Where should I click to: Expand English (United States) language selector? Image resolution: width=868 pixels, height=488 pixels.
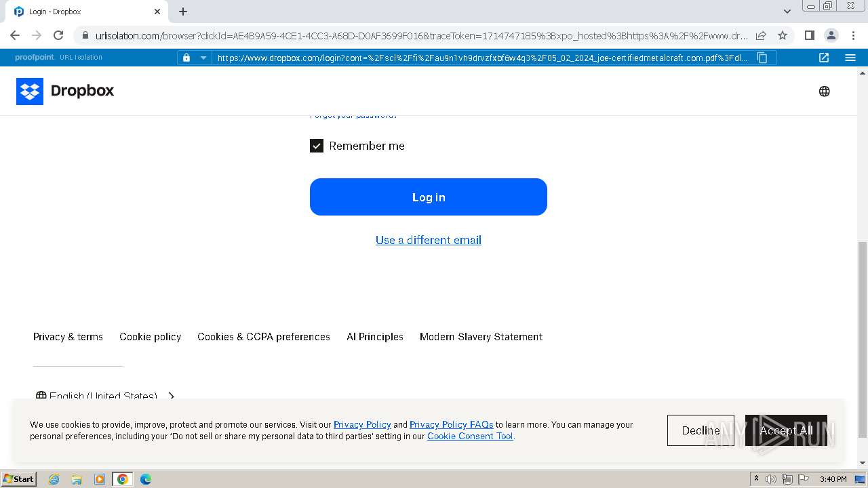click(105, 396)
